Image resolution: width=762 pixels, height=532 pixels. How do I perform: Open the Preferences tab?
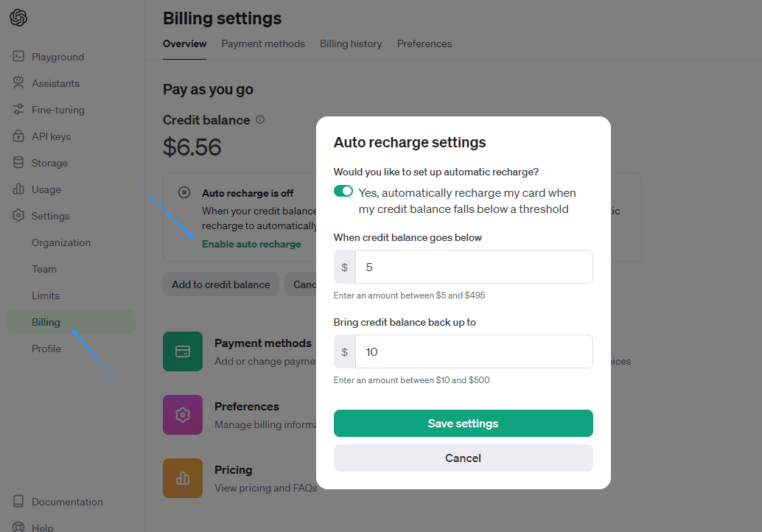(x=424, y=43)
